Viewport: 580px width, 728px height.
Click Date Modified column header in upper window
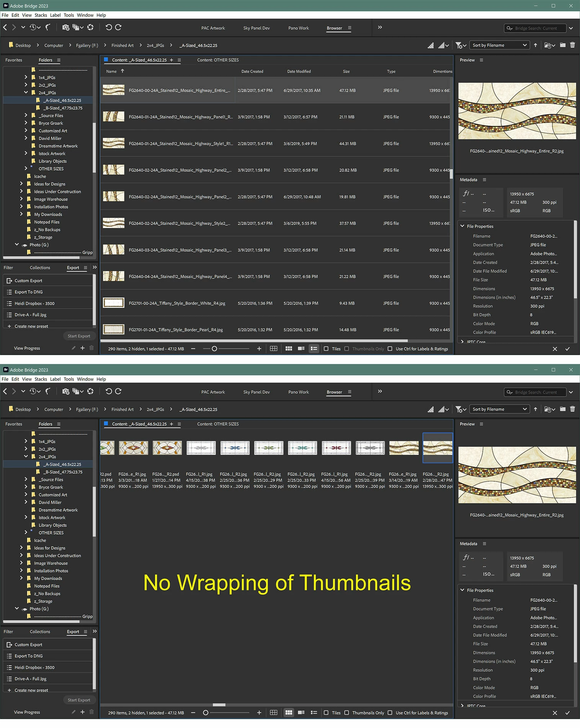[x=299, y=71]
